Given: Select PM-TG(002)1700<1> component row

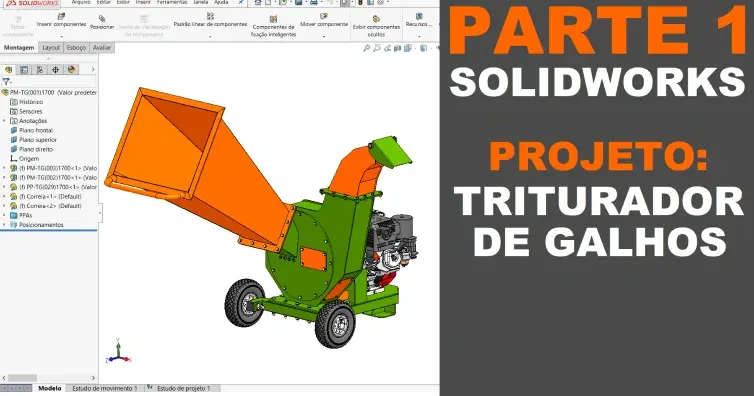Looking at the screenshot, I should (x=53, y=178).
